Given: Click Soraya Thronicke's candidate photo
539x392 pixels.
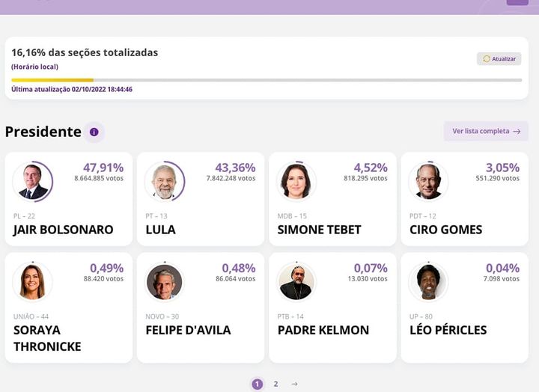Looking at the screenshot, I should [34, 282].
